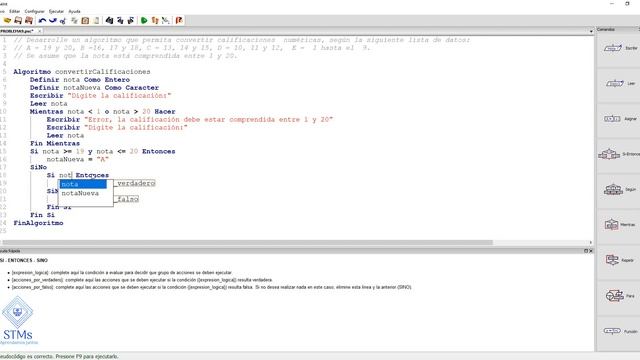Click the 'verdadero' placeholder box
Screen dimensions: 640x360
click(x=135, y=183)
